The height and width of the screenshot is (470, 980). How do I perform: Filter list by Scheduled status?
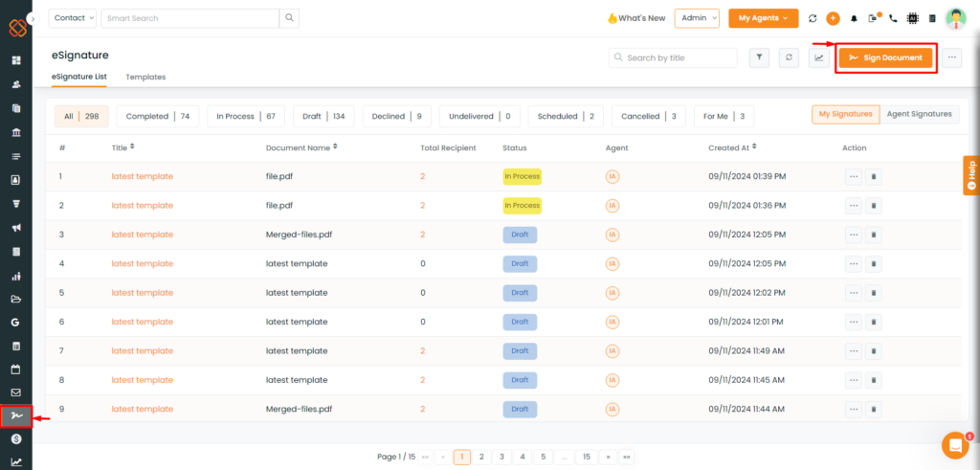[x=566, y=116]
